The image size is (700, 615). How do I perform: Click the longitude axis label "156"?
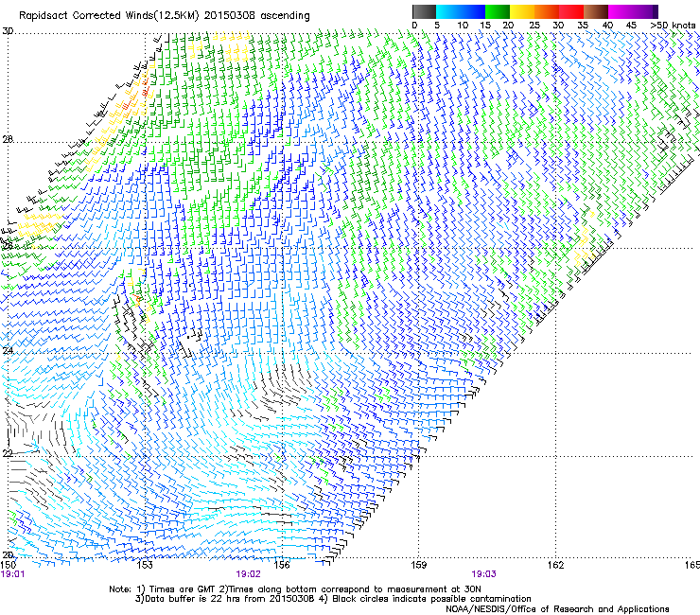282,565
